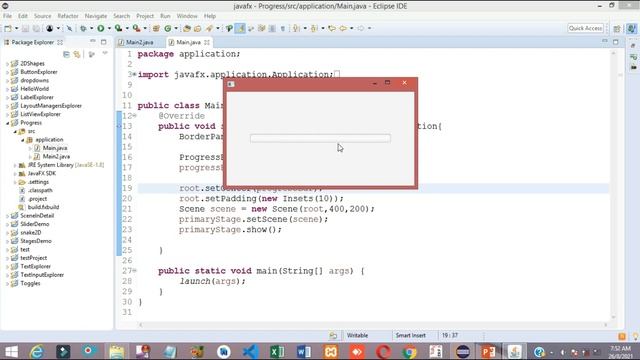
Task: Toggle Mark Occurrences highlighted toolbar icon
Action: coord(240,28)
